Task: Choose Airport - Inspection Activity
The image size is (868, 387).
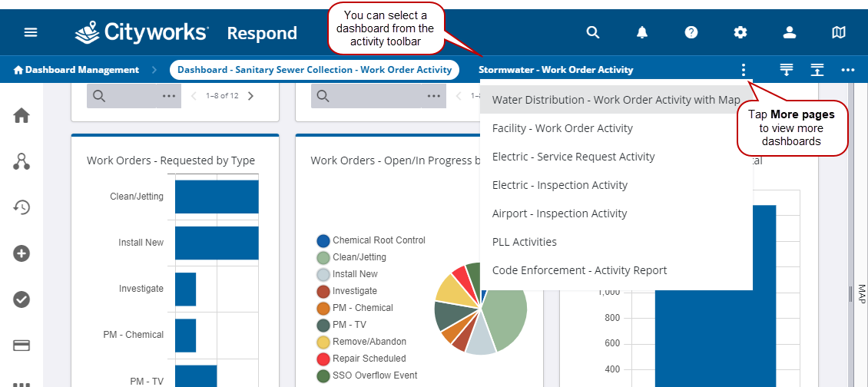Action: coord(616,213)
